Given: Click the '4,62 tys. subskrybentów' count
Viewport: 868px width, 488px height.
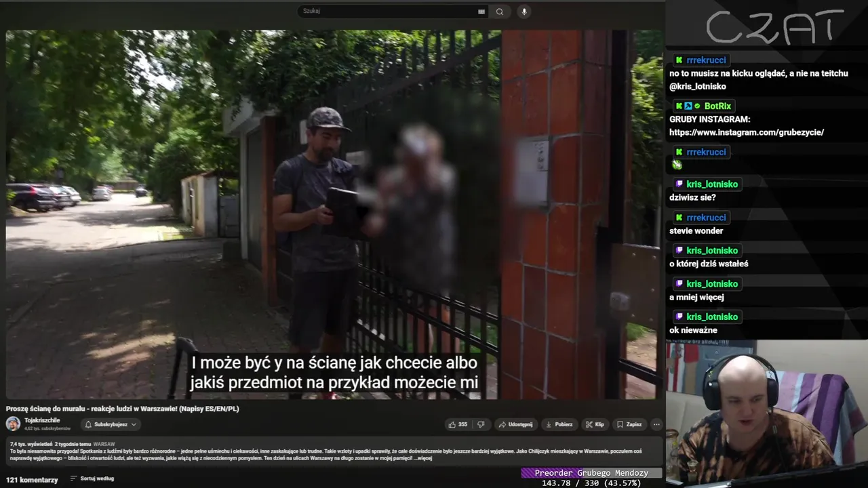Looking at the screenshot, I should [47, 428].
